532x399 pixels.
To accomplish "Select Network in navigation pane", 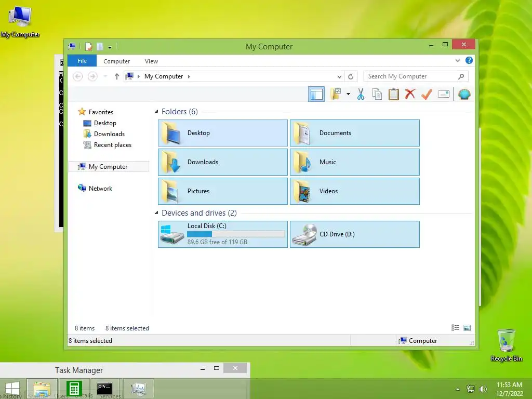I will [100, 188].
